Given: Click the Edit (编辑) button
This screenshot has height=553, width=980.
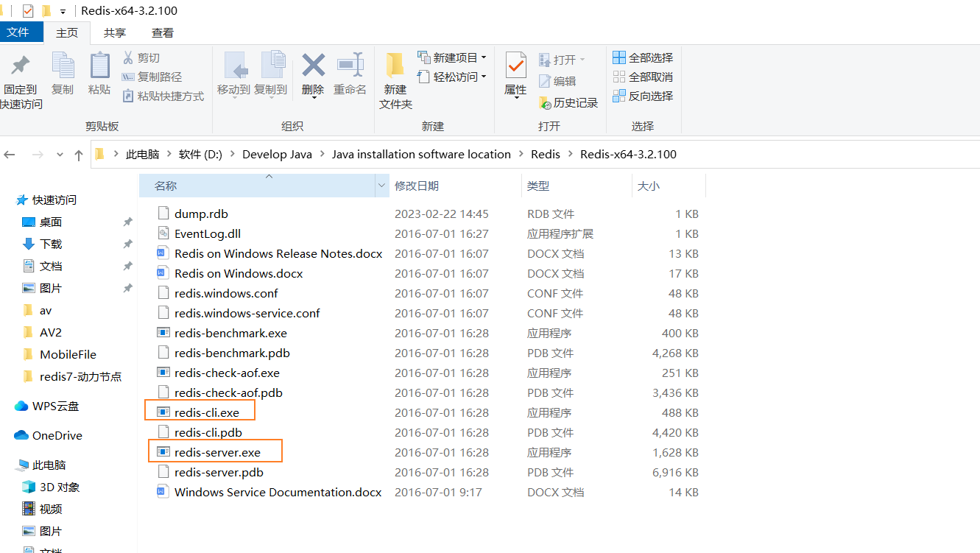Looking at the screenshot, I should 557,81.
